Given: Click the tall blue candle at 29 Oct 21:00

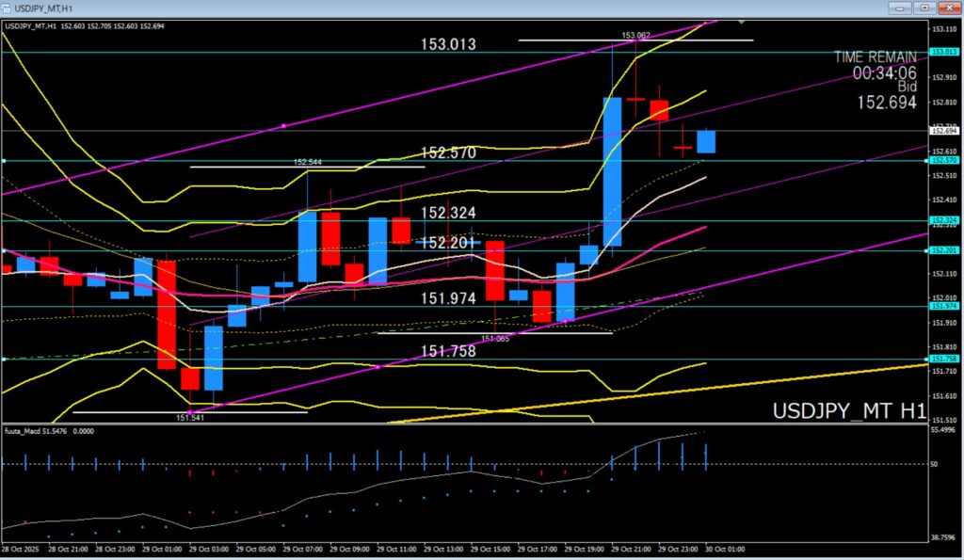Looking at the screenshot, I should coord(612,174).
